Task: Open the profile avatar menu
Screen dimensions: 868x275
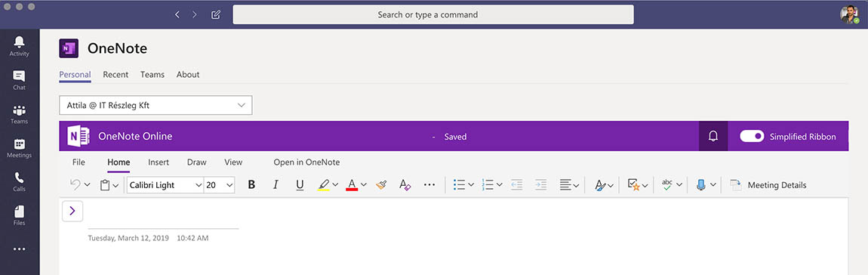Action: (x=849, y=14)
